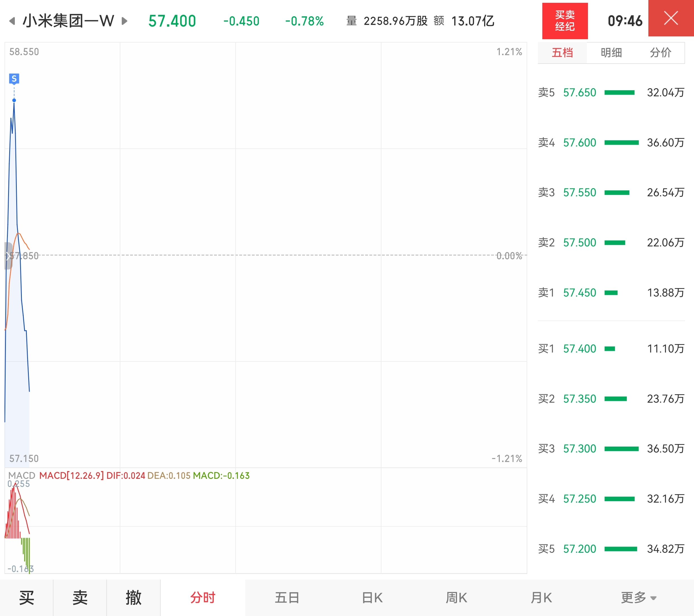Switch to the 分价 tab
The image size is (694, 616).
tap(660, 53)
